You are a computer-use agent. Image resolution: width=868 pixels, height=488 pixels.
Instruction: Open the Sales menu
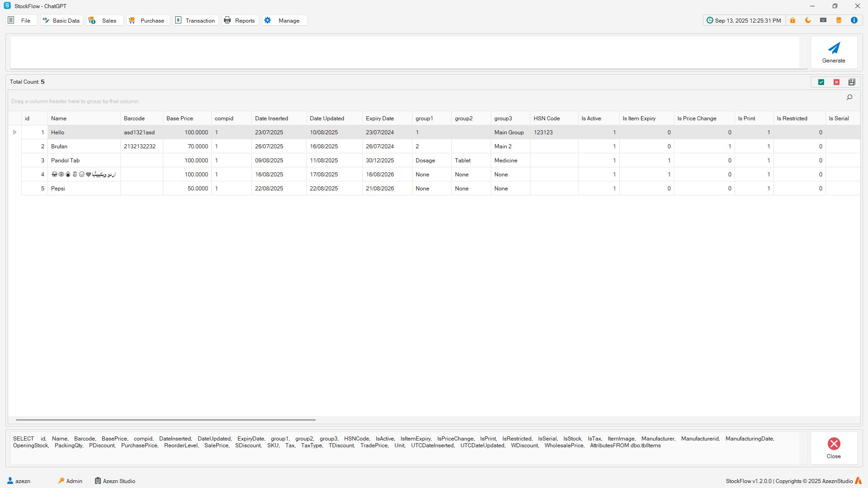[x=104, y=20]
